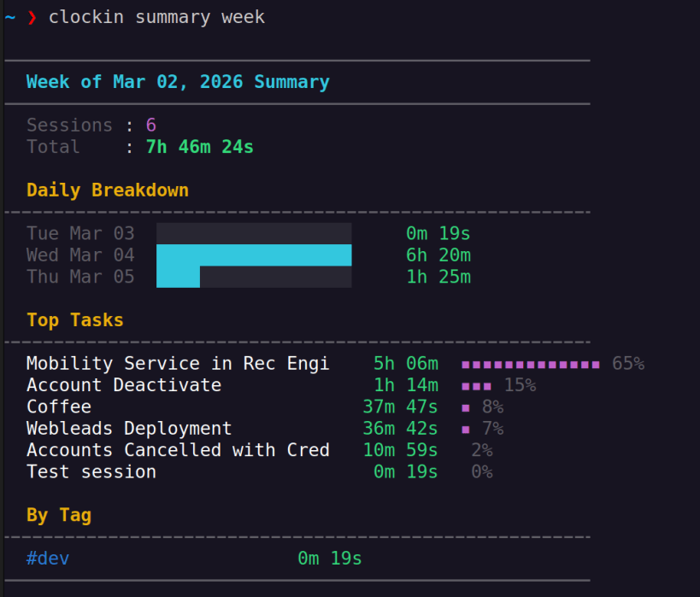Click the 'Wed Mar 04' row label

tap(80, 255)
